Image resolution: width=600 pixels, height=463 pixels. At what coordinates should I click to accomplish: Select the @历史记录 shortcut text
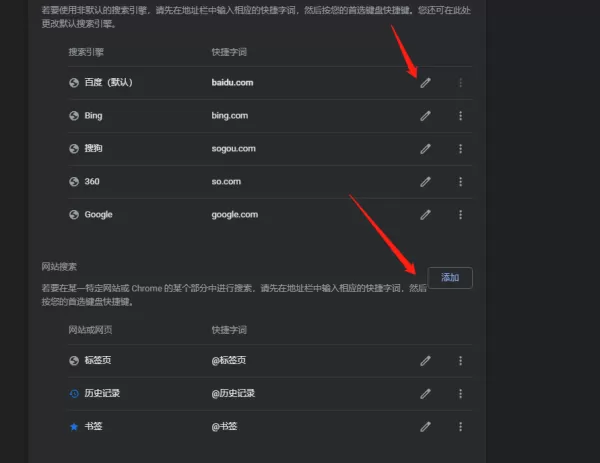coord(233,393)
